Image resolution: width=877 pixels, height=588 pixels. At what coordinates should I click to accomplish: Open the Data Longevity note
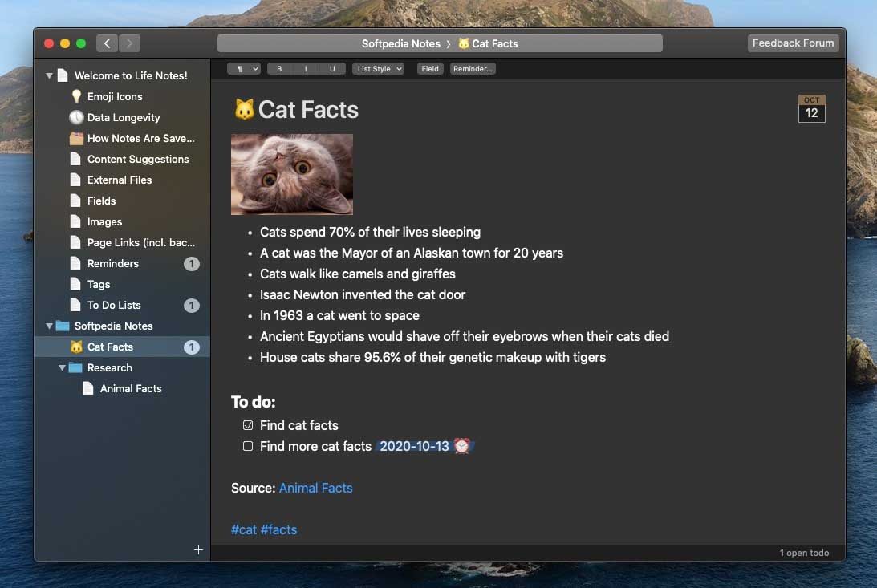pos(122,117)
